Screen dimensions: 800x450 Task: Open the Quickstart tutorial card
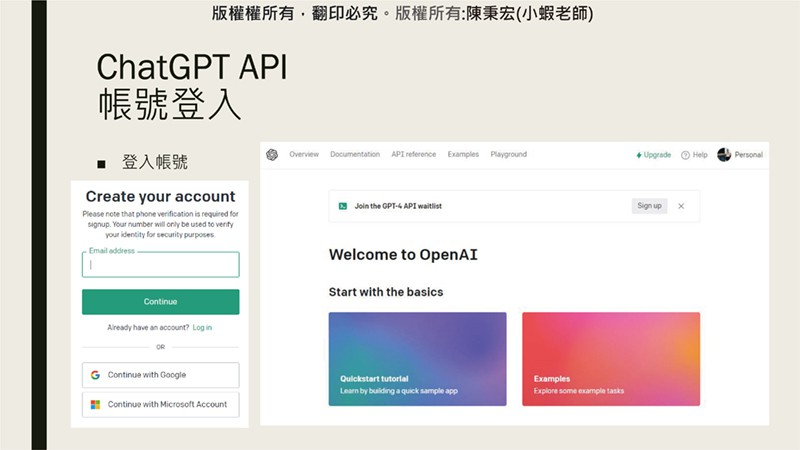pos(417,359)
